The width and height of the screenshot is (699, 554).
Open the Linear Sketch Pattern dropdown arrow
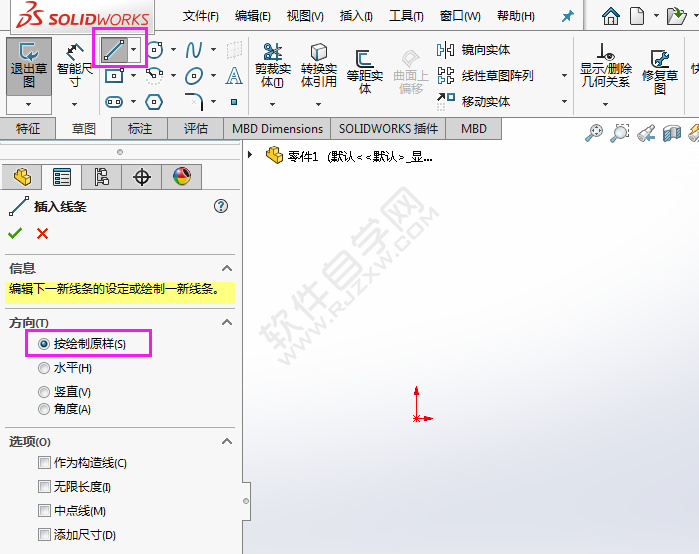point(564,76)
